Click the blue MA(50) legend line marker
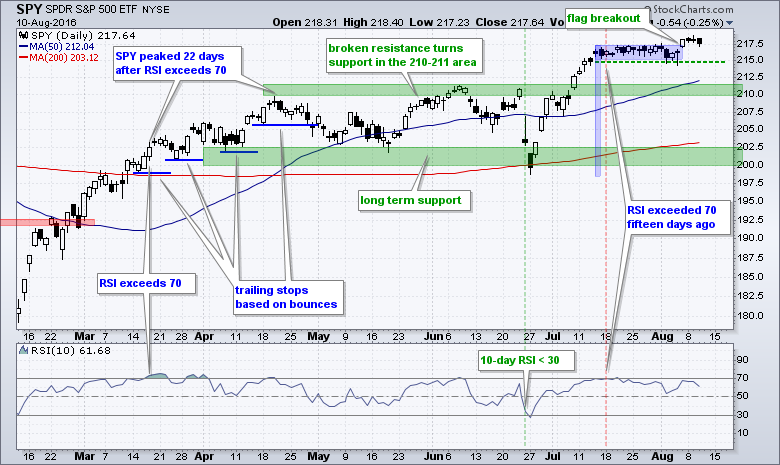Screen dimensions: 780x465 tap(25, 46)
